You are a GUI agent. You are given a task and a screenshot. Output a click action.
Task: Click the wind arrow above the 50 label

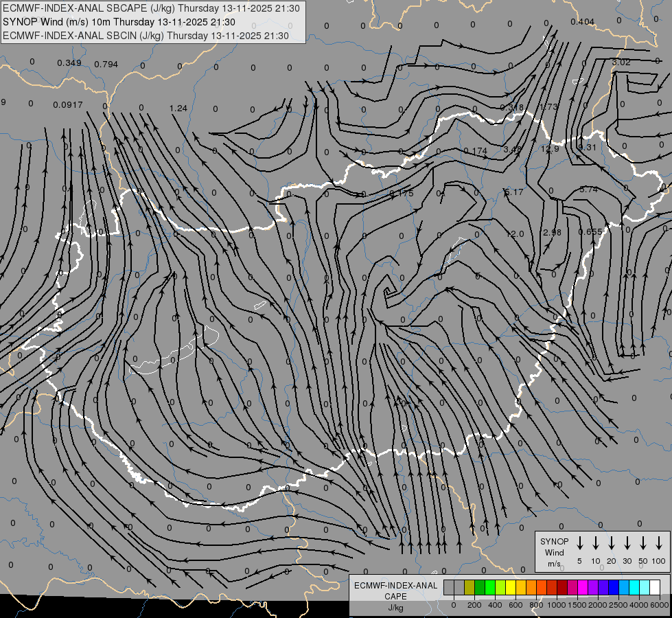643,543
